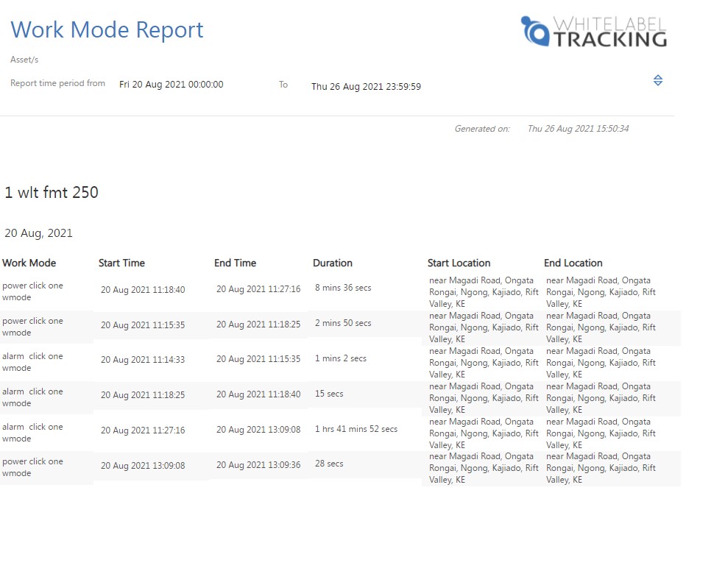Click the work mode cell for the 15 secs row
This screenshot has height=585, width=728.
point(32,397)
